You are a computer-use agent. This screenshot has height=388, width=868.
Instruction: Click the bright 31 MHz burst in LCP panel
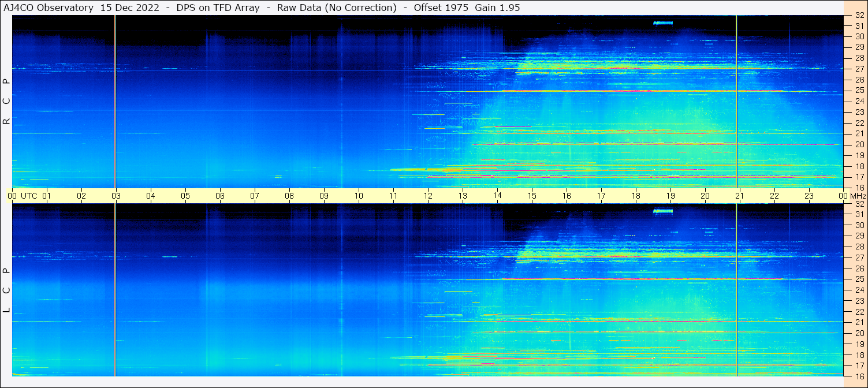coord(663,211)
